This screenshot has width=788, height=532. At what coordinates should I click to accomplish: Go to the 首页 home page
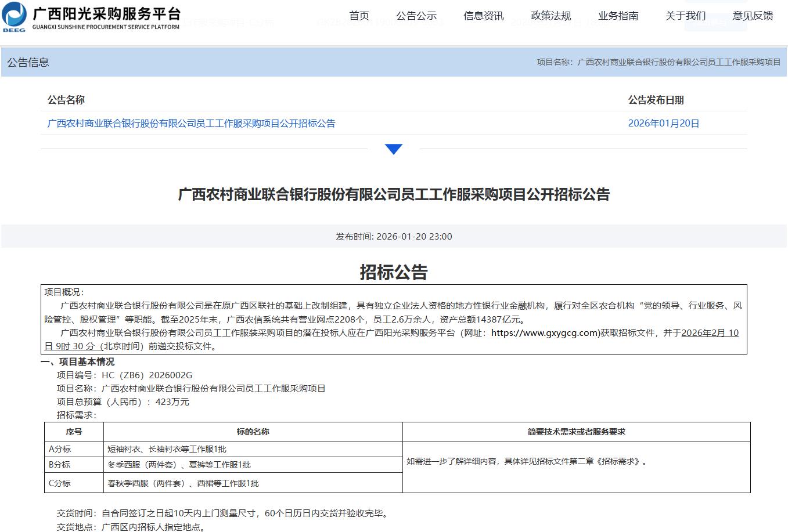pos(359,16)
